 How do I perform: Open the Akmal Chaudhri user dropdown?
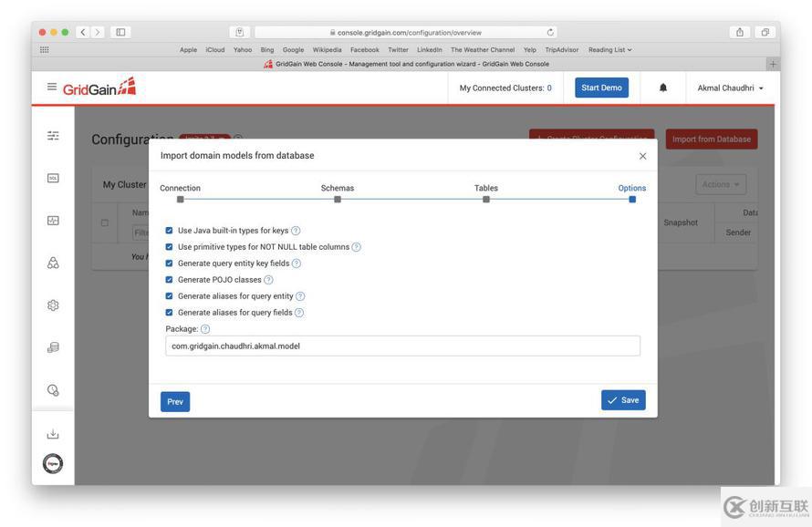point(730,88)
